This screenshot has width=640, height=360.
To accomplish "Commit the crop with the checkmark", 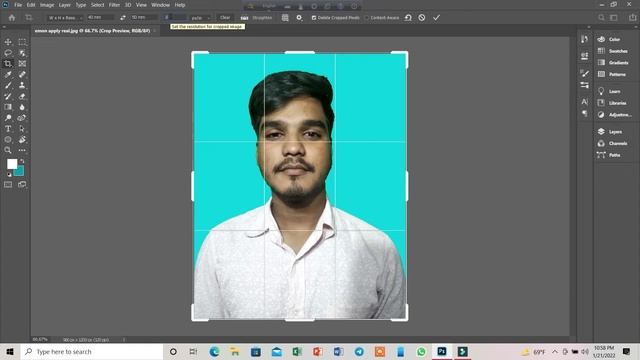I will [x=436, y=18].
